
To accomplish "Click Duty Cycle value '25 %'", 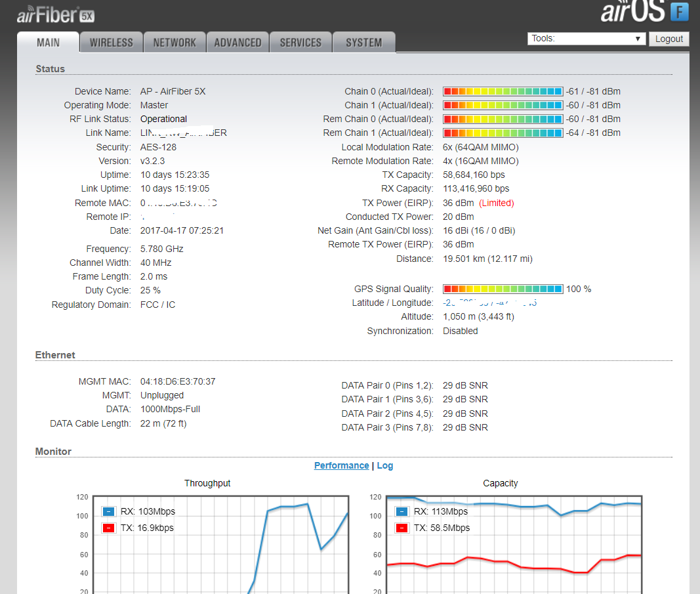I will coord(150,291).
